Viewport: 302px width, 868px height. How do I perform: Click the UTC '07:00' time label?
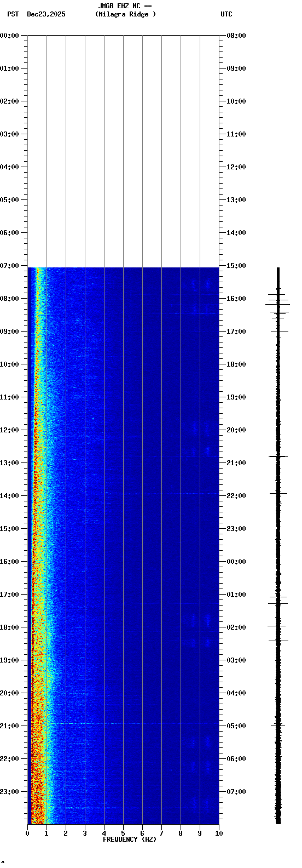pos(236,792)
